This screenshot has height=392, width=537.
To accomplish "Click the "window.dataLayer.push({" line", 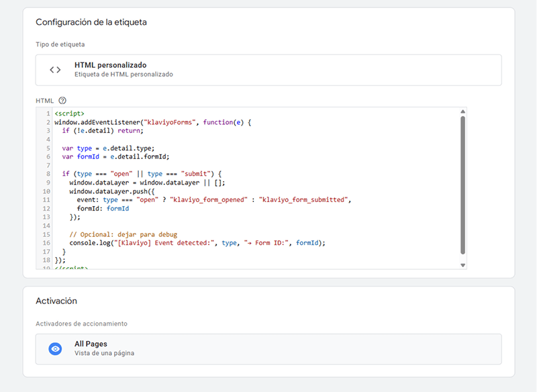I will [x=112, y=191].
